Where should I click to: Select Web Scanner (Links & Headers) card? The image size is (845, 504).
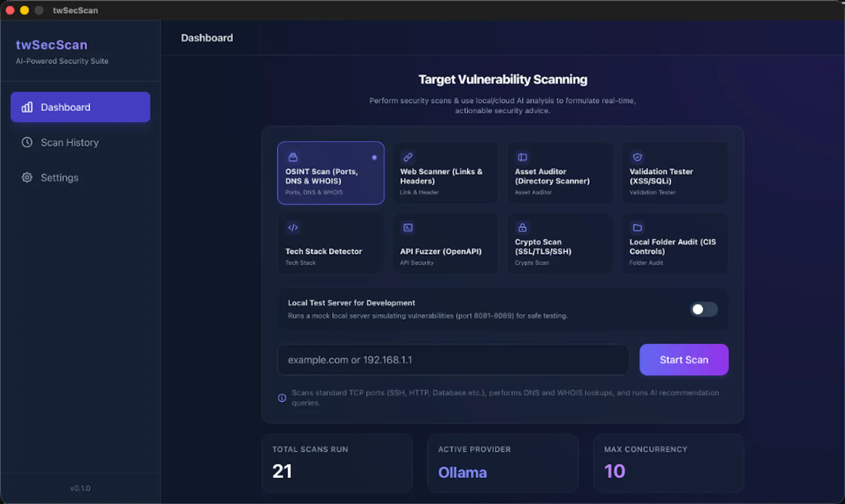(x=445, y=173)
